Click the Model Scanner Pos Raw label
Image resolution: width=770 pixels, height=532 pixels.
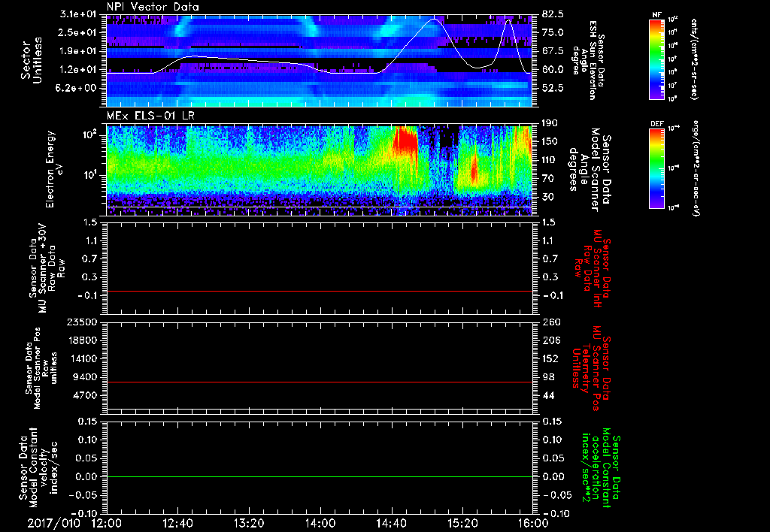41,368
